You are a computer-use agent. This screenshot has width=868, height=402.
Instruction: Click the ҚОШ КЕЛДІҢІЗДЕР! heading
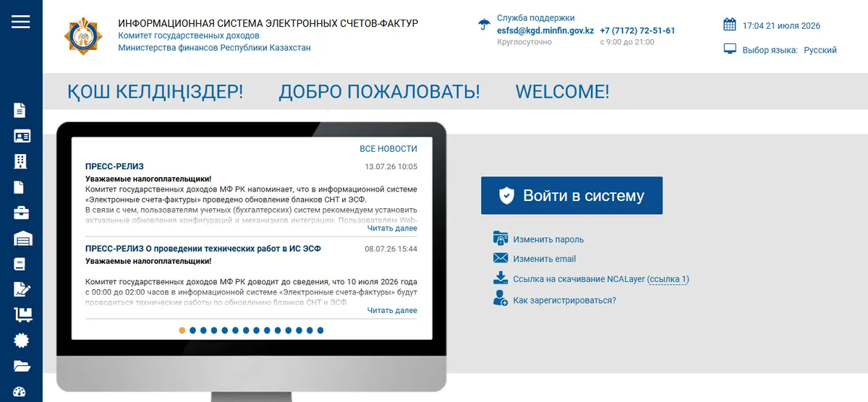[x=155, y=92]
